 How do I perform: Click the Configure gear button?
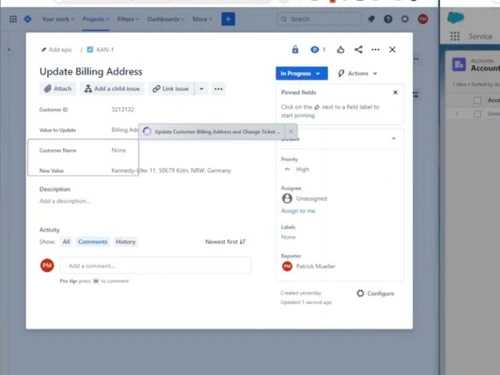(x=375, y=293)
